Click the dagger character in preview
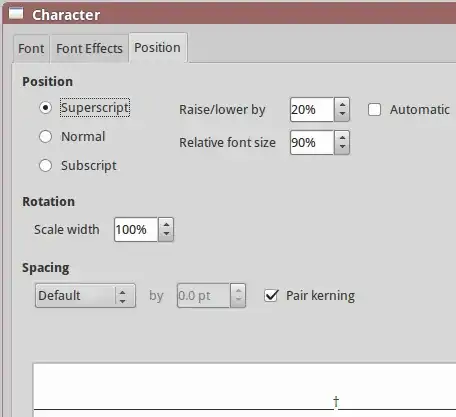The image size is (456, 417). point(336,402)
